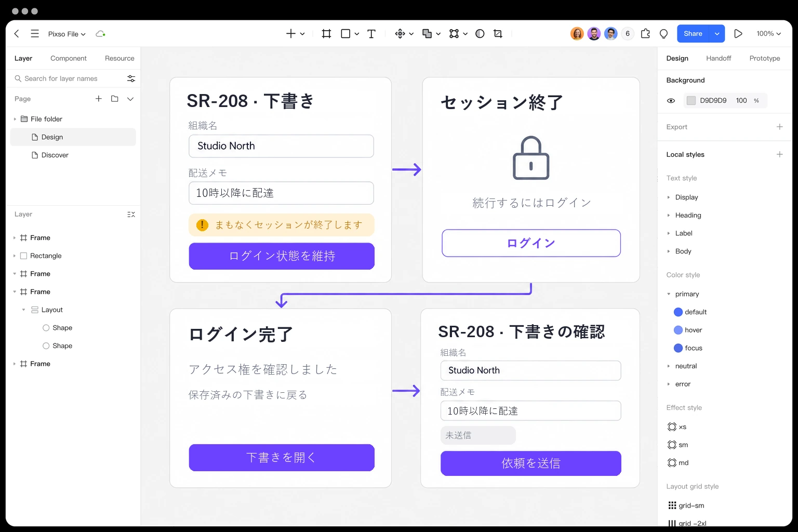This screenshot has width=798, height=532.
Task: Open the plugins puzzle icon
Action: [645, 34]
